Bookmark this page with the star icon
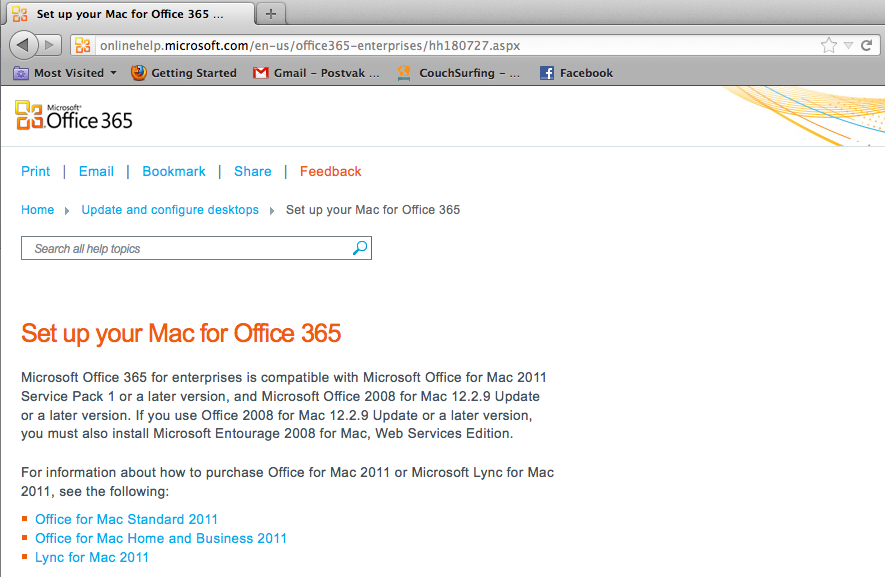Viewport: 885px width, 577px height. [829, 45]
